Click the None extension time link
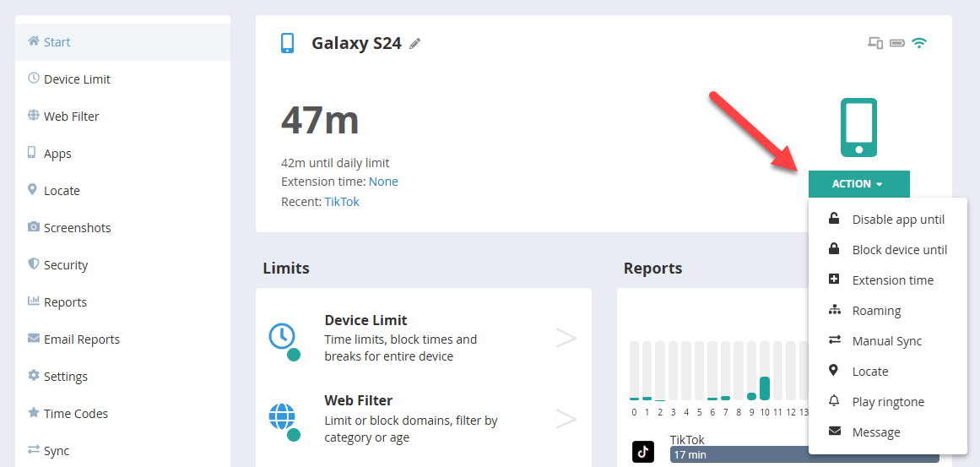 tap(383, 182)
